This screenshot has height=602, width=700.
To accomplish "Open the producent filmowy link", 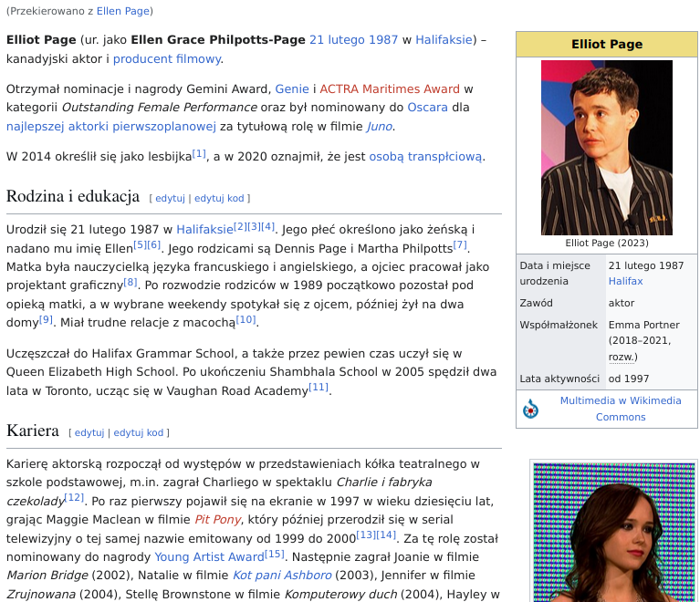I will [x=167, y=59].
